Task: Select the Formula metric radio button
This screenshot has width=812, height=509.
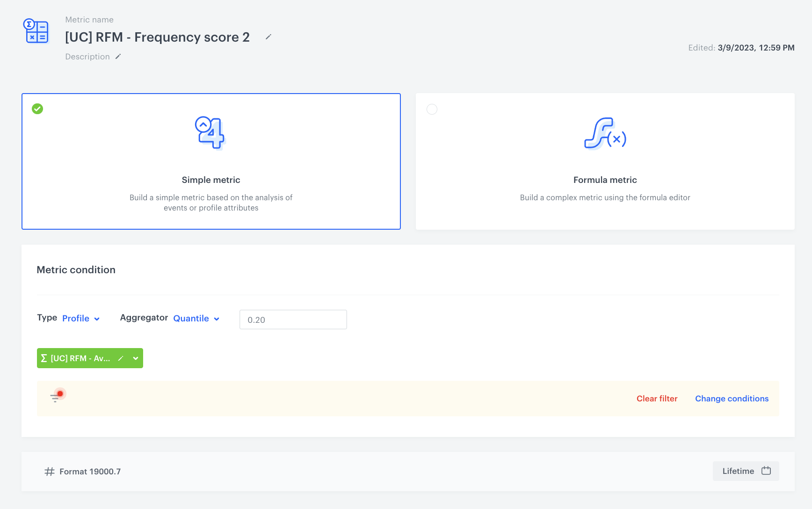Action: click(432, 109)
